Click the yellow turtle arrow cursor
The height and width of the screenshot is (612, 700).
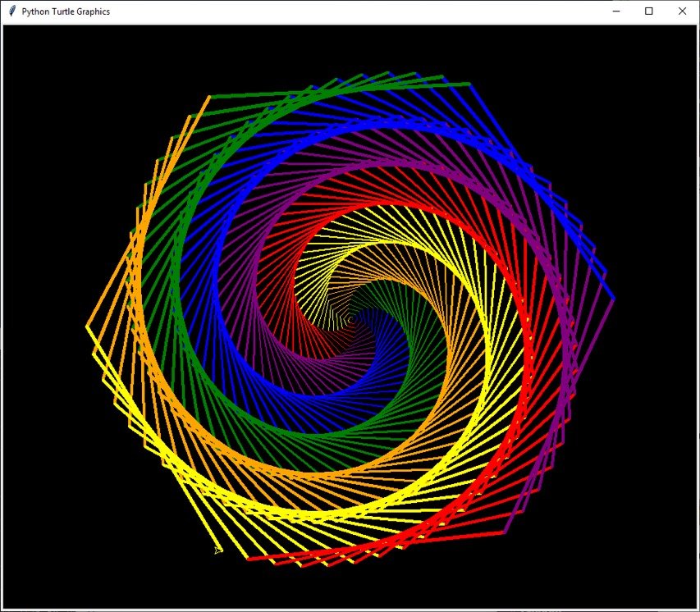point(217,550)
